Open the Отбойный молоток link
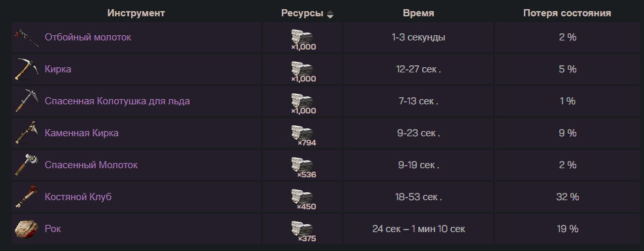This screenshot has height=251, width=644. point(88,37)
